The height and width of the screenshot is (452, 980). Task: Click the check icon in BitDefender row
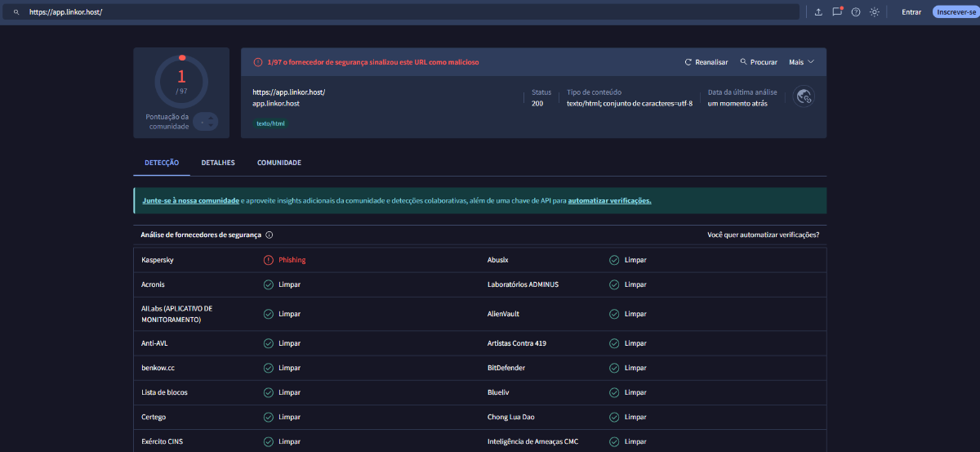[614, 368]
